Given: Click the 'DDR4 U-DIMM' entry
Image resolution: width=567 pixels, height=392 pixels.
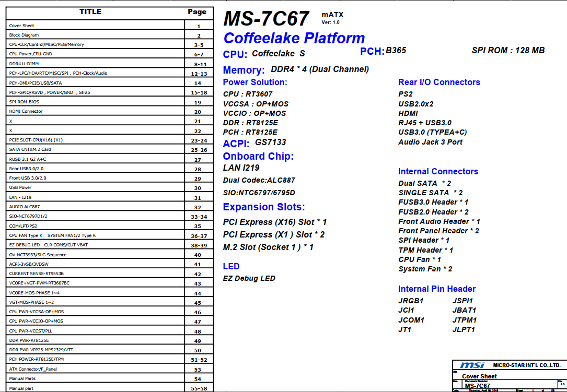Looking at the screenshot, I should coord(110,64).
